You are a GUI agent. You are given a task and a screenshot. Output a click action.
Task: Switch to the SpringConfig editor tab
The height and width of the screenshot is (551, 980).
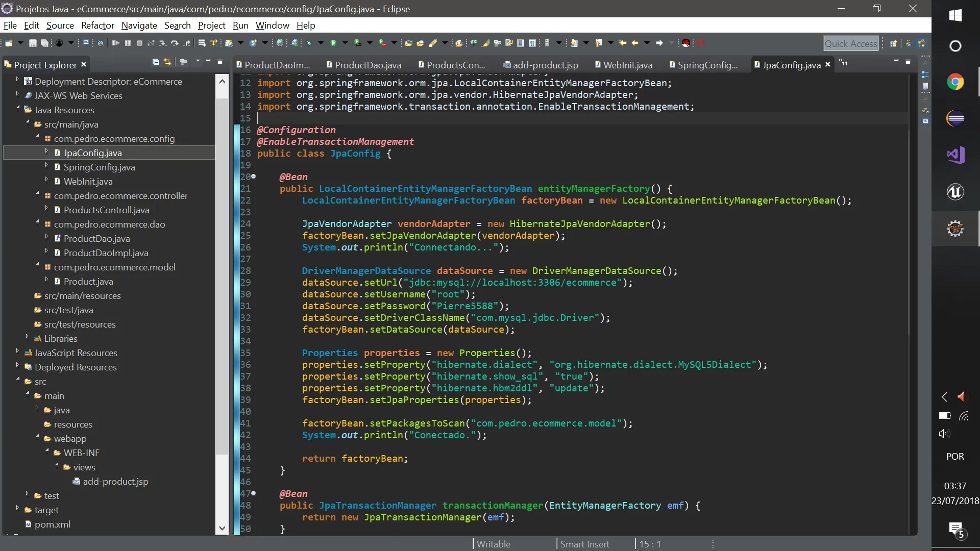pos(707,65)
